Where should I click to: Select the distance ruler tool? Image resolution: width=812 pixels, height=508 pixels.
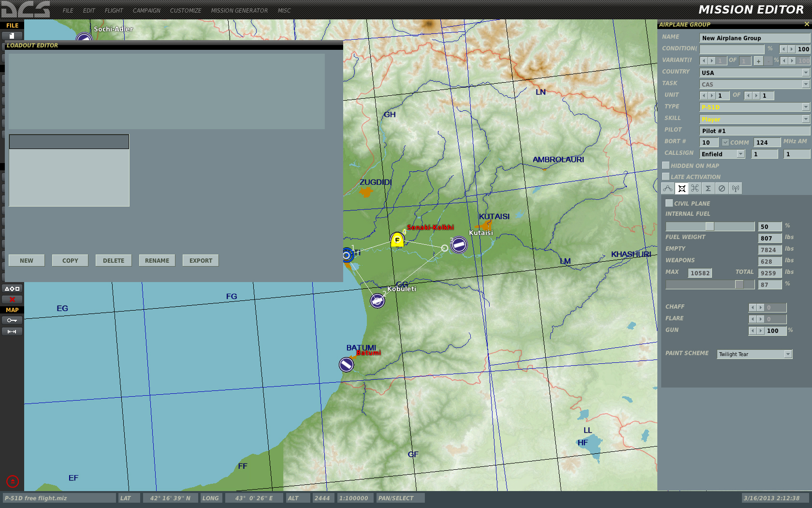pos(12,331)
